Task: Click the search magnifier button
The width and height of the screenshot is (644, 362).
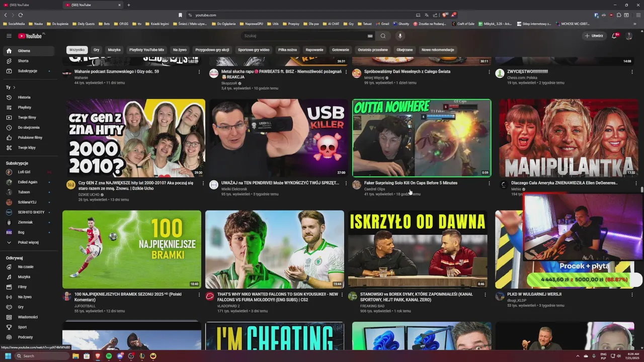Action: point(383,36)
